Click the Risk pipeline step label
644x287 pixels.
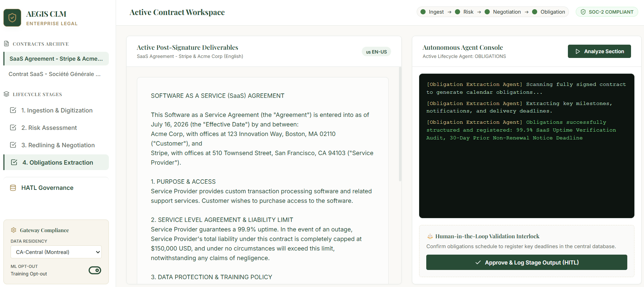(468, 12)
